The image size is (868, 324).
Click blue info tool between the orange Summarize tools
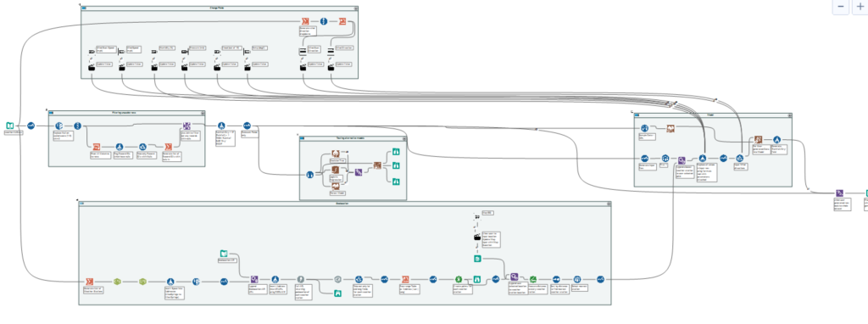(324, 21)
